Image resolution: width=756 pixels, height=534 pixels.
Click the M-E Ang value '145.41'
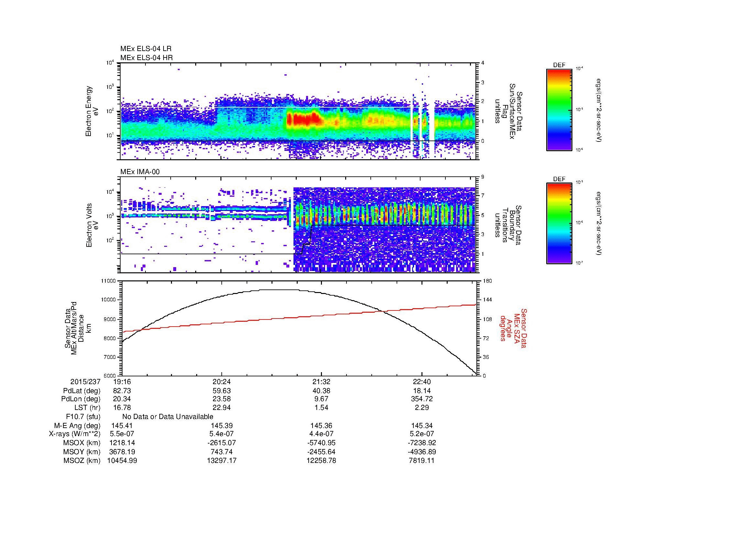tap(122, 425)
